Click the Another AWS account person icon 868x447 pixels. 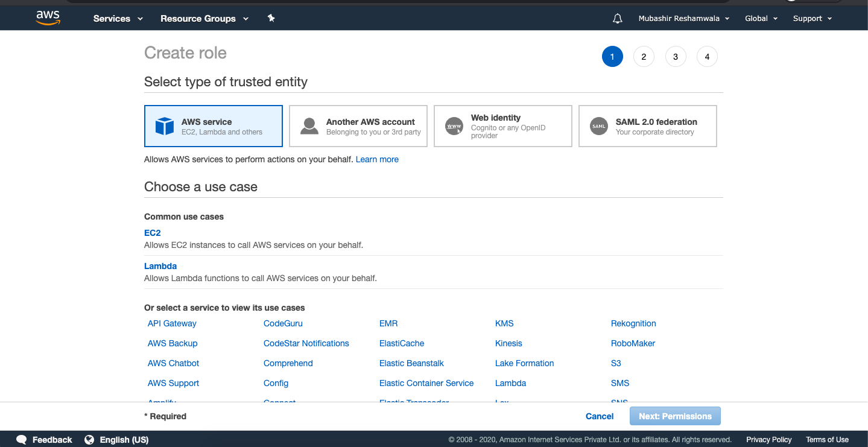[x=309, y=126]
